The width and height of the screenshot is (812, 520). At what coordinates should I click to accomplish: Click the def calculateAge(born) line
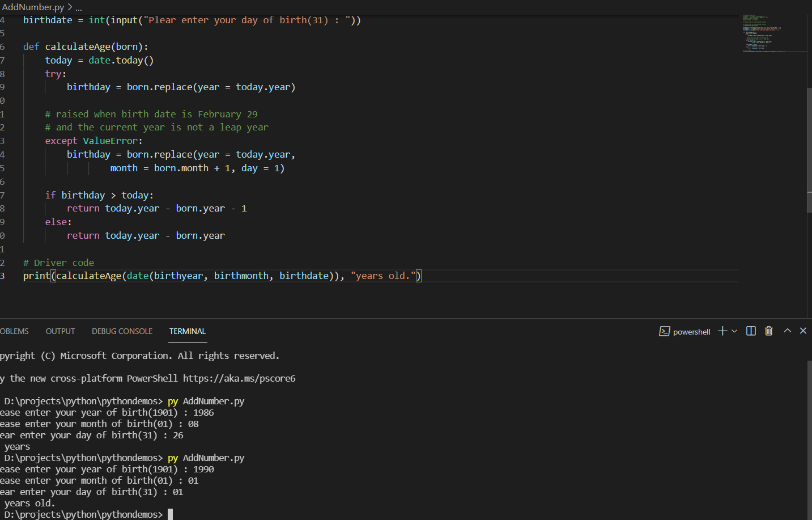point(85,47)
